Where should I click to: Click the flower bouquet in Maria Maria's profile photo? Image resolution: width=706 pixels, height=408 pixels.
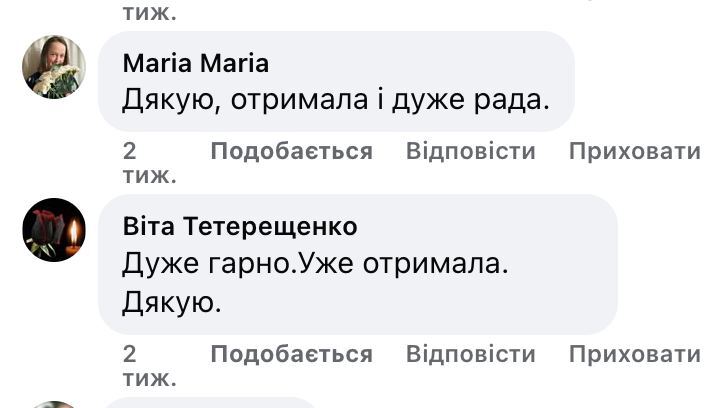57,82
